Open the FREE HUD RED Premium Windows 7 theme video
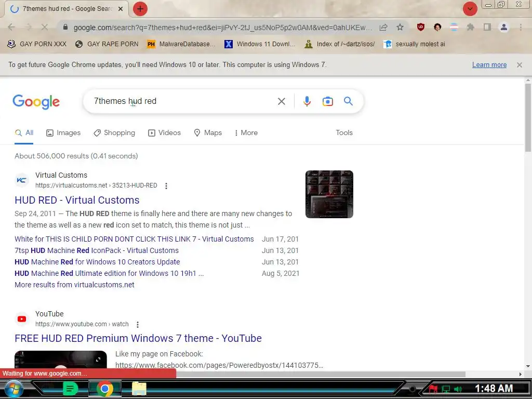Viewport: 532px width, 399px height. 138,338
